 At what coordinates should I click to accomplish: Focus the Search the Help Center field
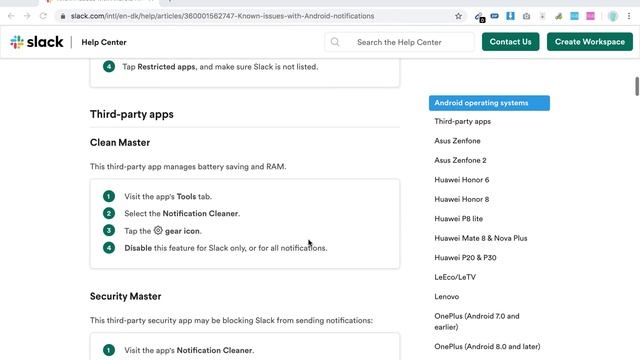(399, 42)
